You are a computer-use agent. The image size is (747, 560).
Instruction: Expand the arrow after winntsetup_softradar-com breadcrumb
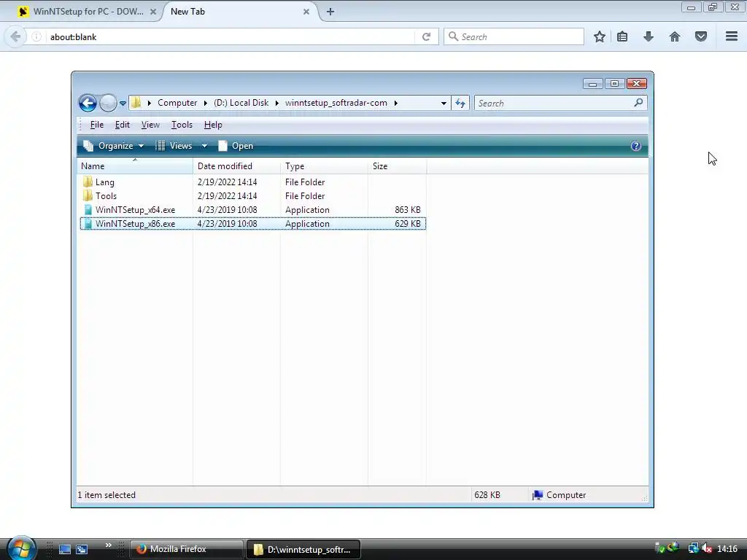(x=395, y=103)
